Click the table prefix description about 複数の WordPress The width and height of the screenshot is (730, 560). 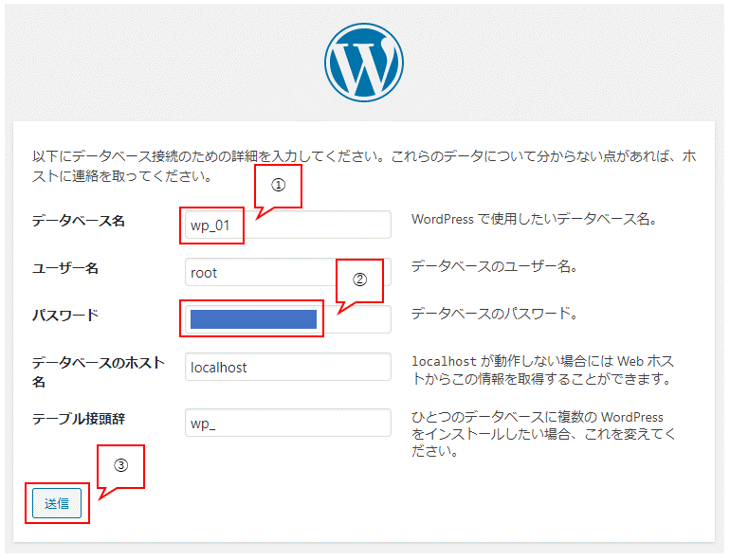coord(543,434)
